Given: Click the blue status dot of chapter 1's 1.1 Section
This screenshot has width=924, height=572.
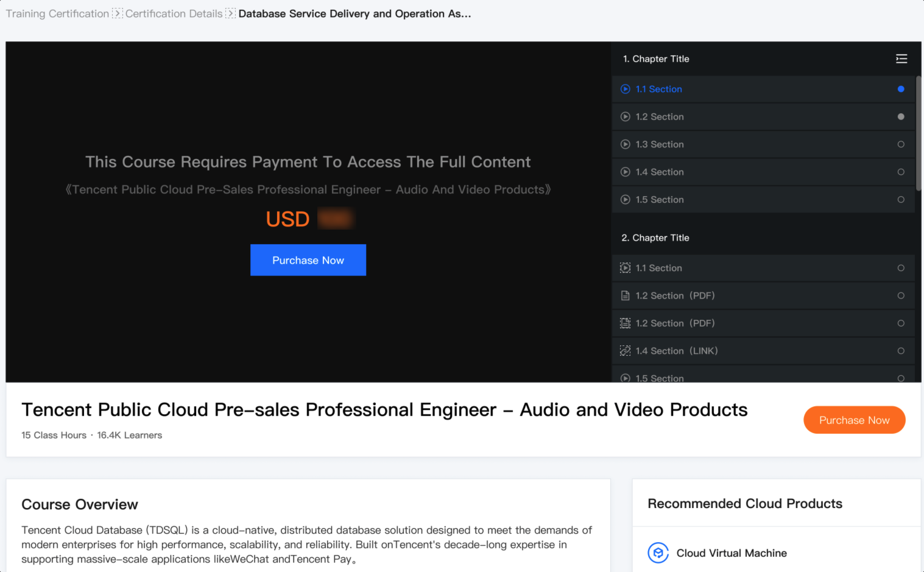Looking at the screenshot, I should (x=901, y=89).
